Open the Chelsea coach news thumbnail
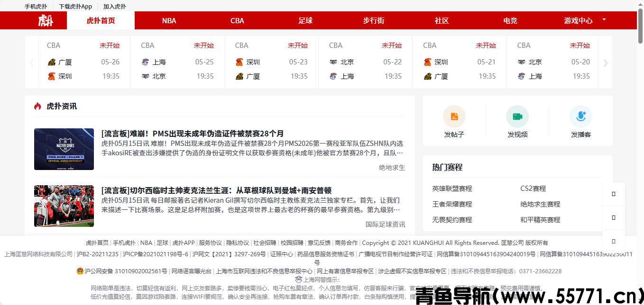The image size is (644, 305). coord(64,206)
